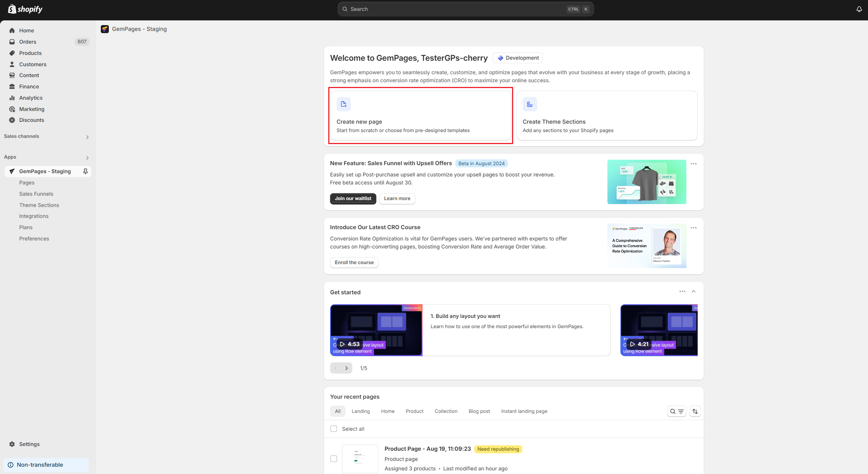Click the Create Theme Sections icon
This screenshot has height=474, width=868.
[x=530, y=104]
